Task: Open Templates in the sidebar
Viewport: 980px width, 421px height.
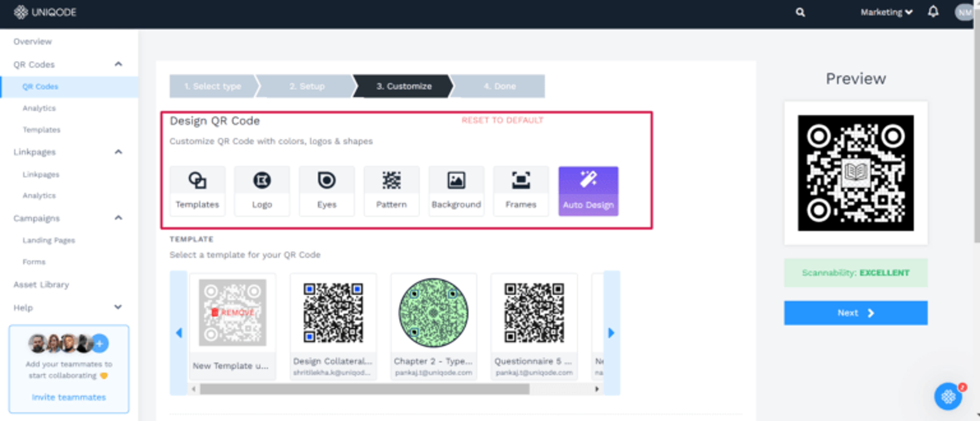Action: coord(41,130)
